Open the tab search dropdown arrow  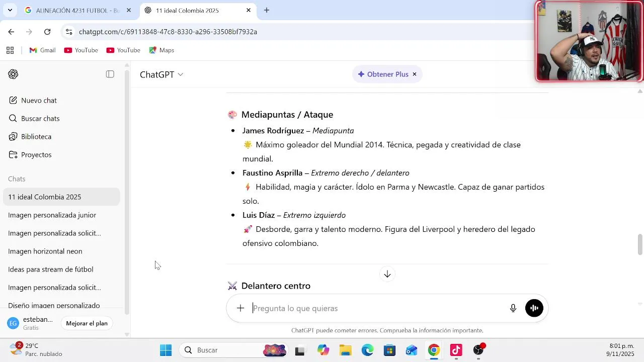point(10,10)
